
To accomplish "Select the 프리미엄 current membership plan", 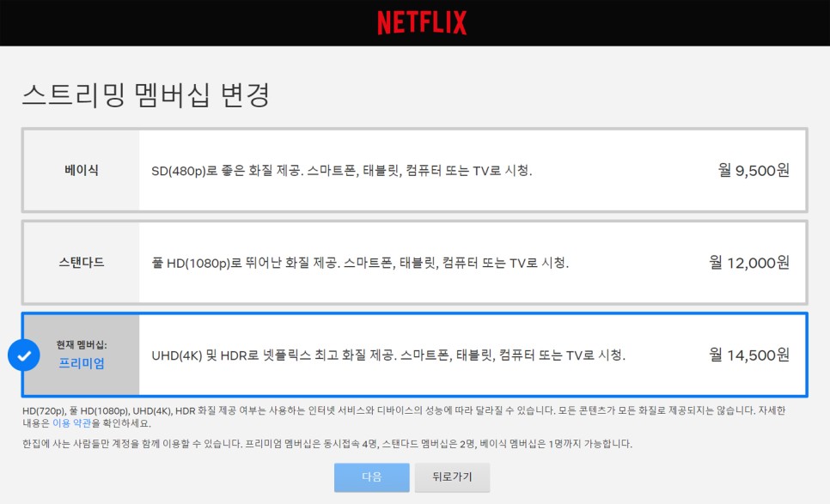I will click(414, 355).
